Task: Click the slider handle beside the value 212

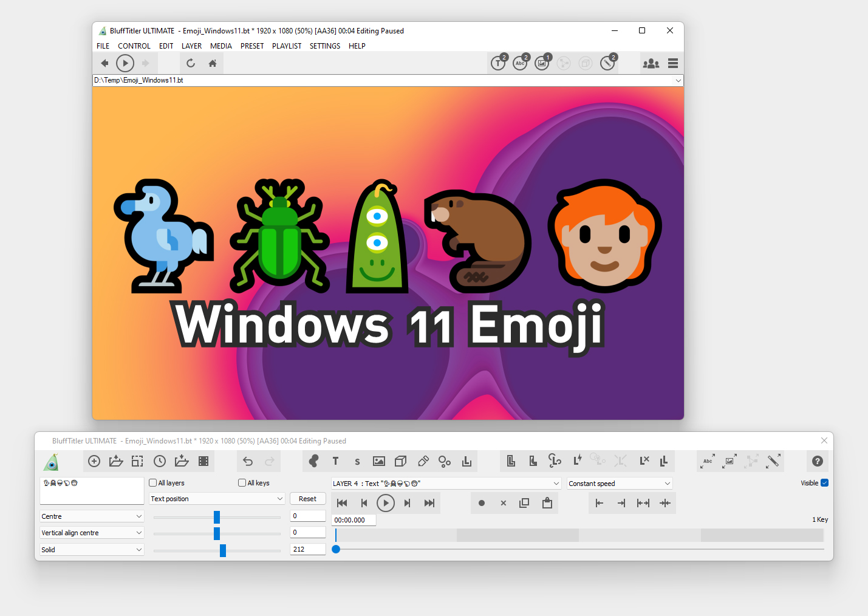Action: [223, 550]
